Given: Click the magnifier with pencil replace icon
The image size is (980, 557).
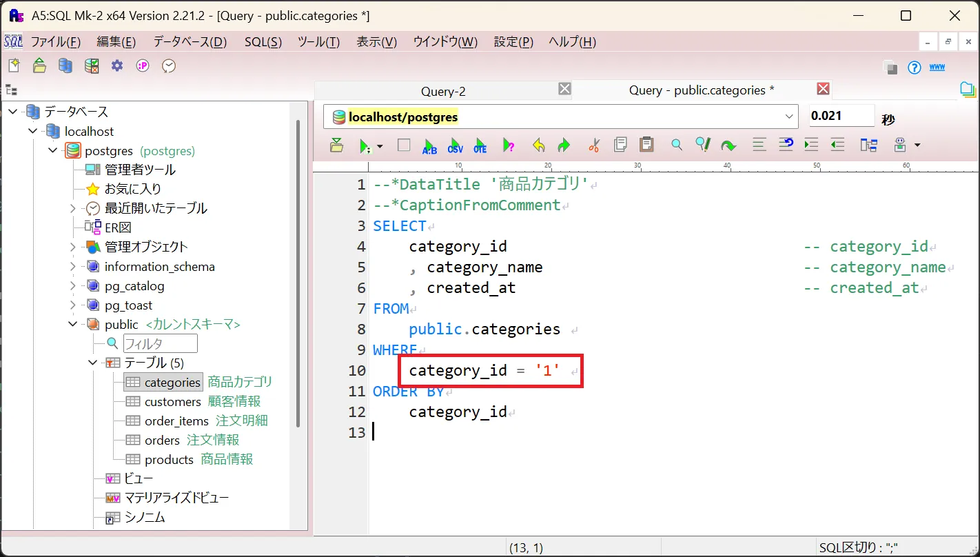Looking at the screenshot, I should tap(703, 144).
